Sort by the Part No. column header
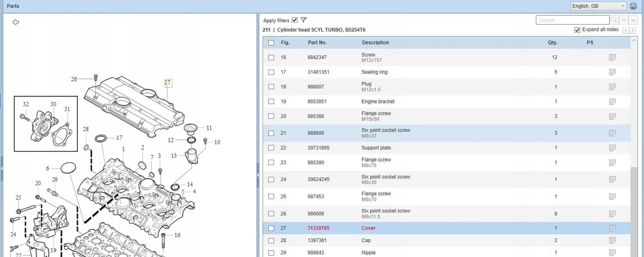 (x=317, y=43)
